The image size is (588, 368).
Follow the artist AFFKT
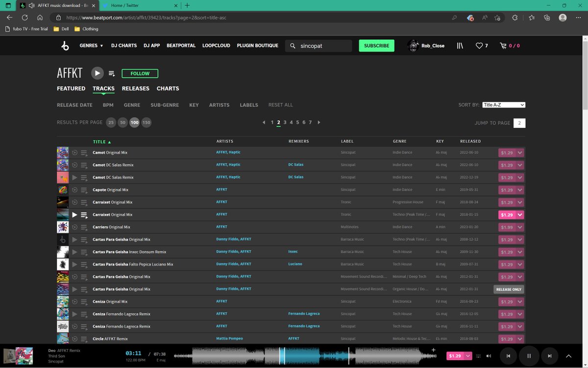point(140,74)
